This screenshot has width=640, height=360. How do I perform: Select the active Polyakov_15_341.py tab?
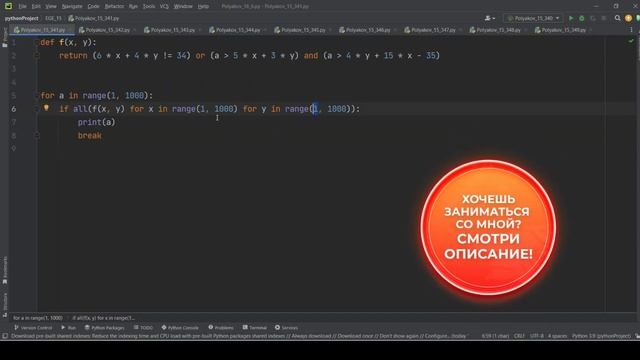point(42,30)
